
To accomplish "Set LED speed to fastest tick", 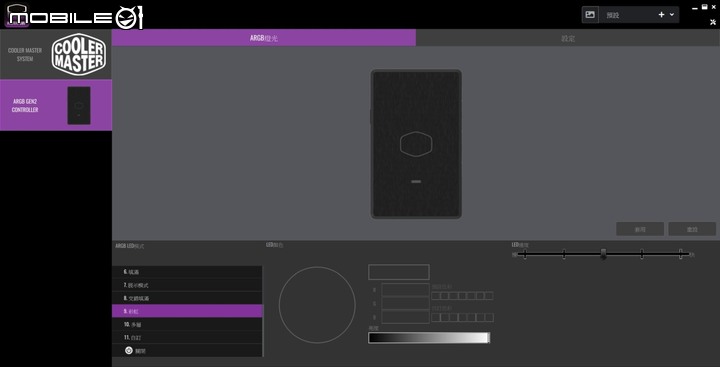I will coord(681,254).
